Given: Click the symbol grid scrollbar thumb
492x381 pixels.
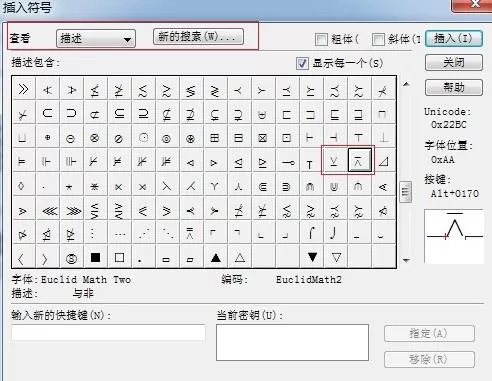Looking at the screenshot, I should click(406, 192).
